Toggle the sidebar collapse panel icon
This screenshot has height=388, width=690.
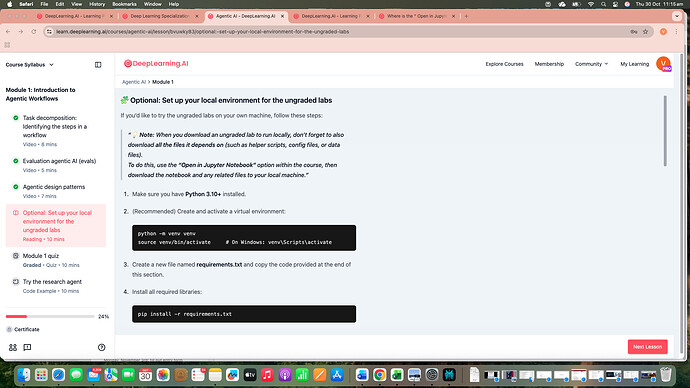tap(98, 65)
